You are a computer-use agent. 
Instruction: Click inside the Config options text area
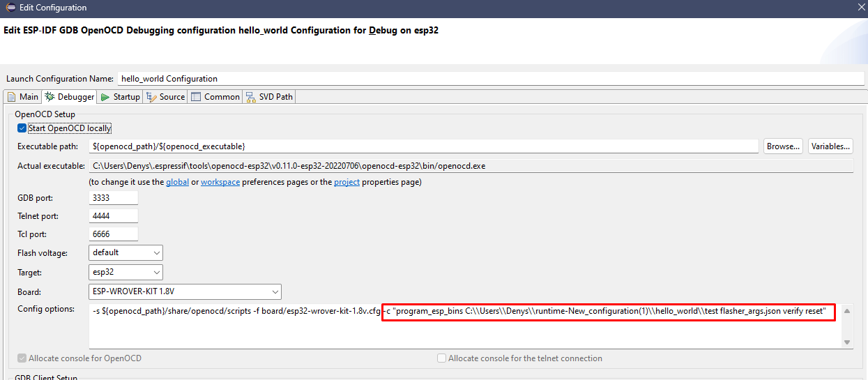pyautogui.click(x=465, y=326)
